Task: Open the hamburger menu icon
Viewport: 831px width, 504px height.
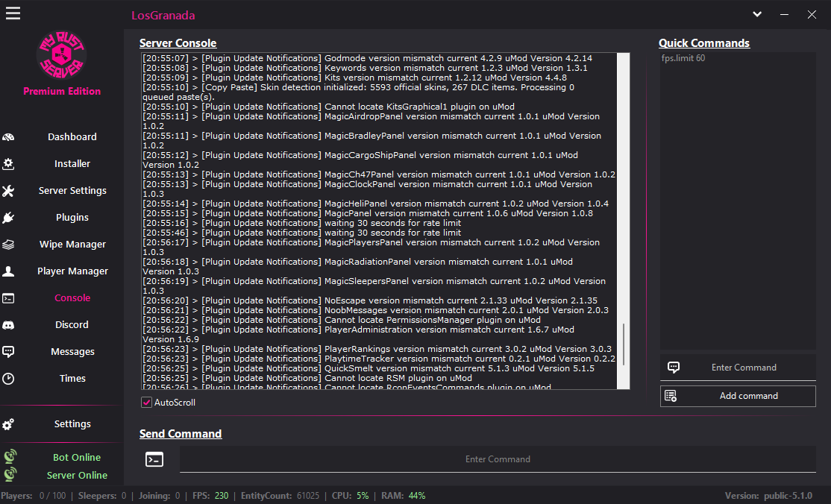Action: [13, 13]
